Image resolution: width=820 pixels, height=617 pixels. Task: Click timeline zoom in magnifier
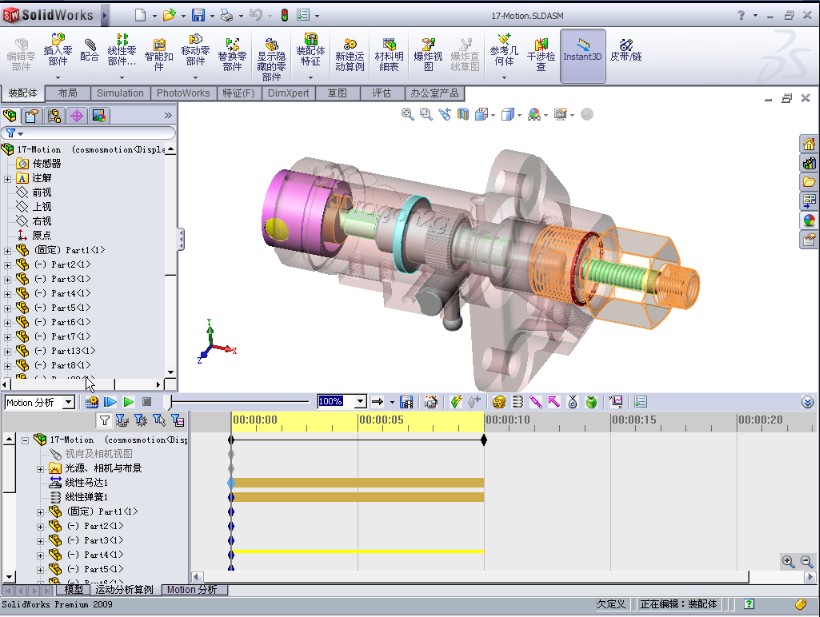click(788, 562)
